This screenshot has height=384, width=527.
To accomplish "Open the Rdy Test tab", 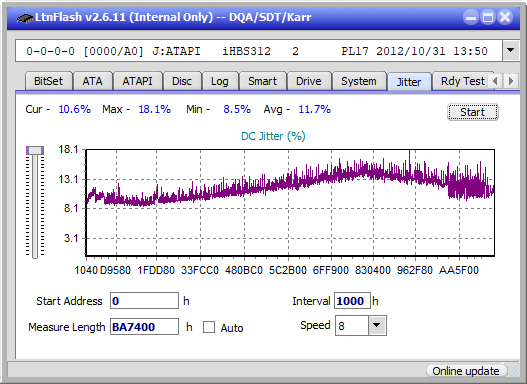I will [462, 81].
